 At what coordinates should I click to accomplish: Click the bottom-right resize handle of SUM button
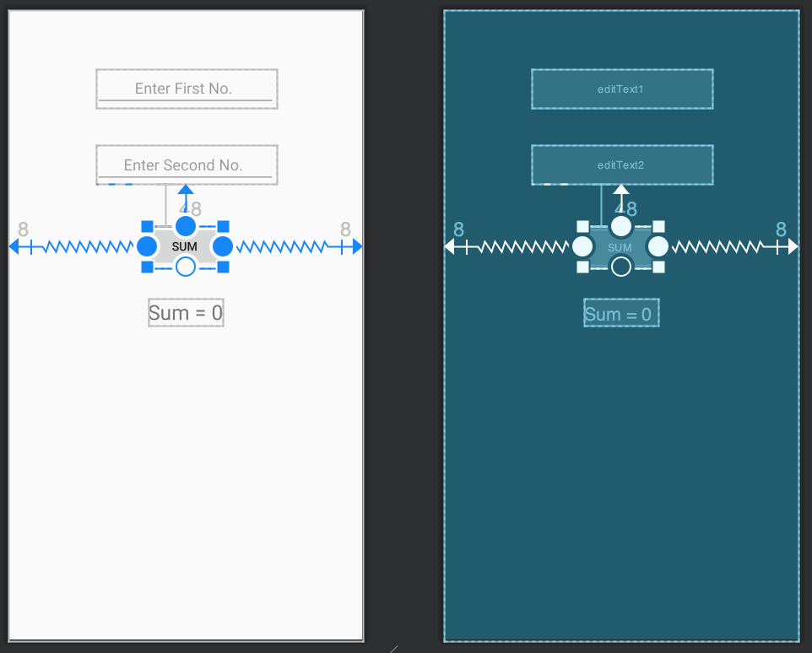[222, 268]
